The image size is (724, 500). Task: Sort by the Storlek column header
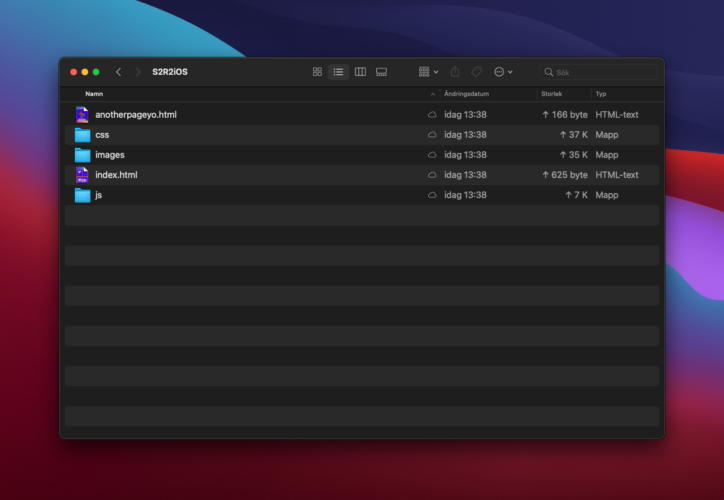coord(552,94)
